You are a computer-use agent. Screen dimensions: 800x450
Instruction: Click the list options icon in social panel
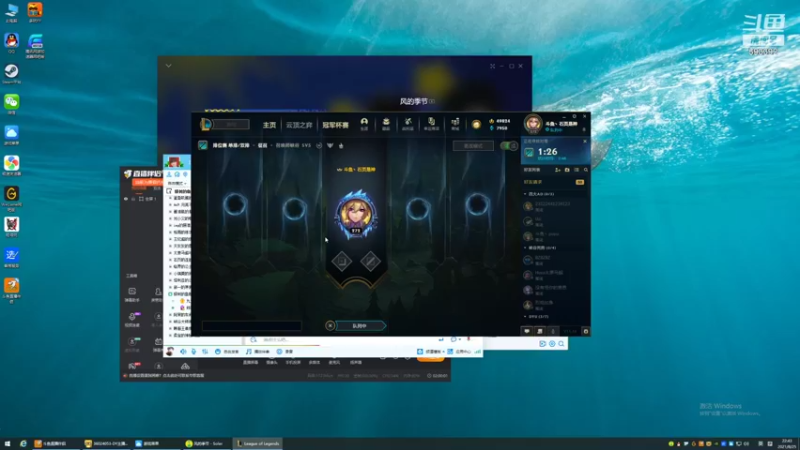pyautogui.click(x=577, y=170)
